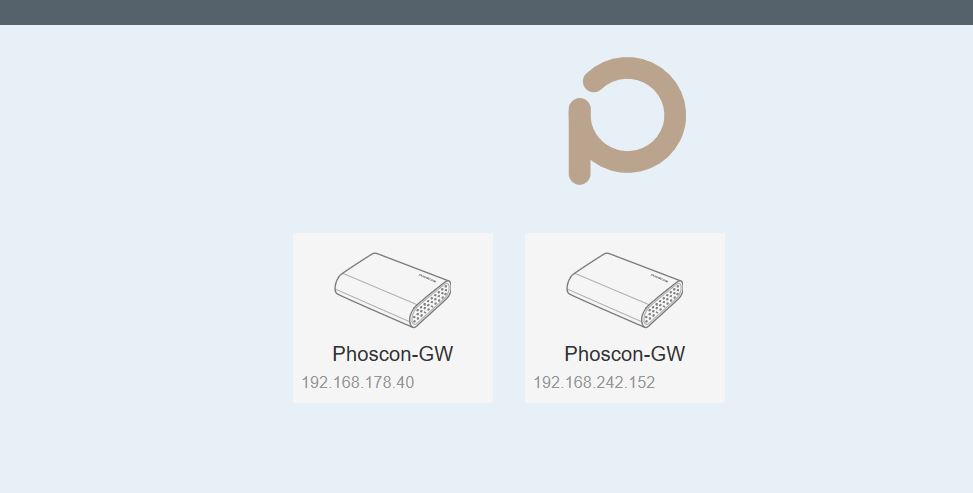Choose the left Phoscon-GW gateway card
The height and width of the screenshot is (493, 973).
tap(393, 318)
